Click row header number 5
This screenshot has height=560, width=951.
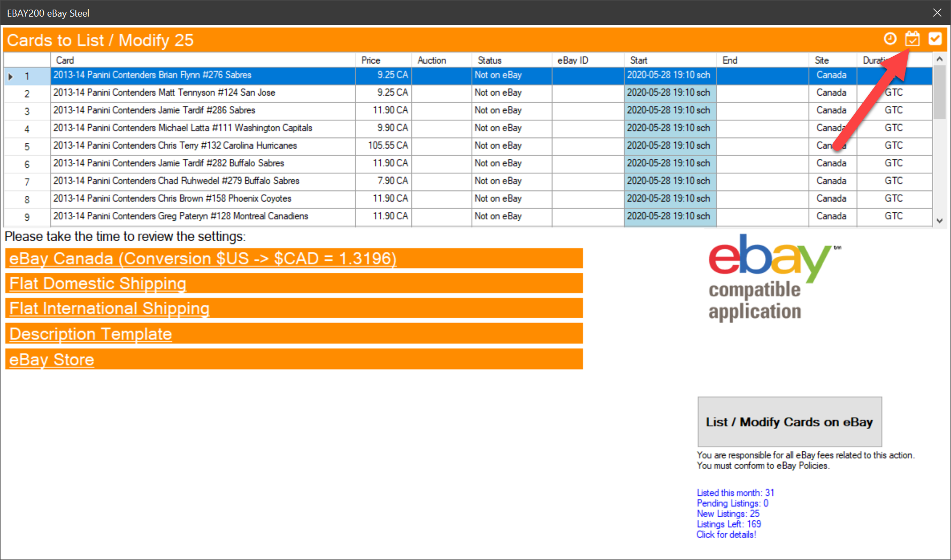(x=27, y=147)
